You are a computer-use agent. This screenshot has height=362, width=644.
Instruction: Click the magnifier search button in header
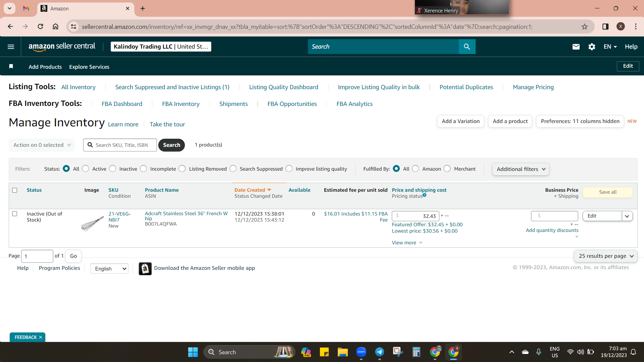467,47
